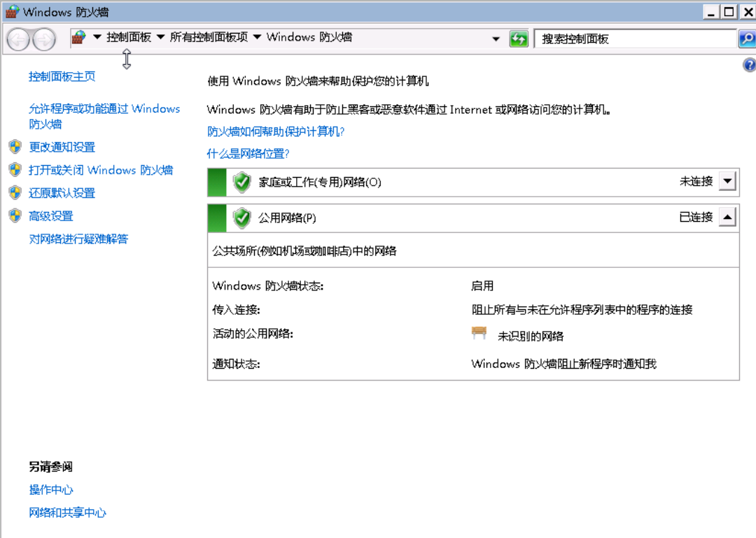Click 未识别的网络 network name
The image size is (756, 538).
tap(531, 336)
